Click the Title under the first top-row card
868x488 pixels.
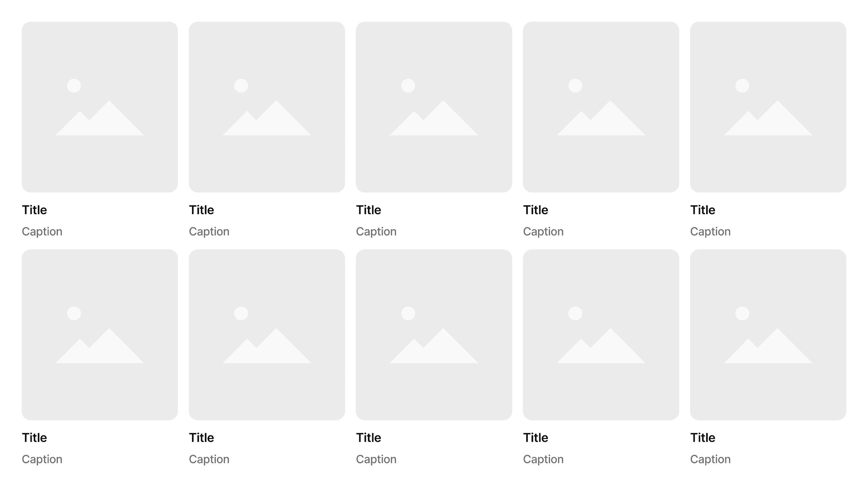pos(34,210)
